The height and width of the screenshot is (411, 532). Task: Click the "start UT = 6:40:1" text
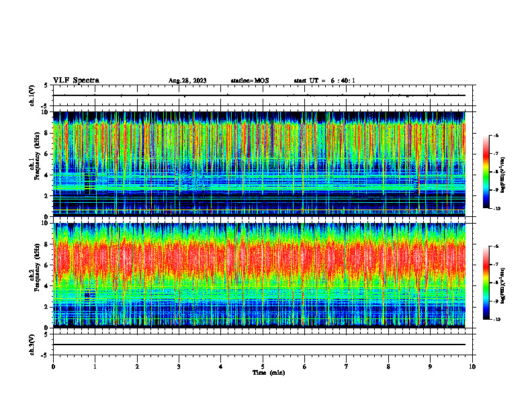[x=324, y=81]
